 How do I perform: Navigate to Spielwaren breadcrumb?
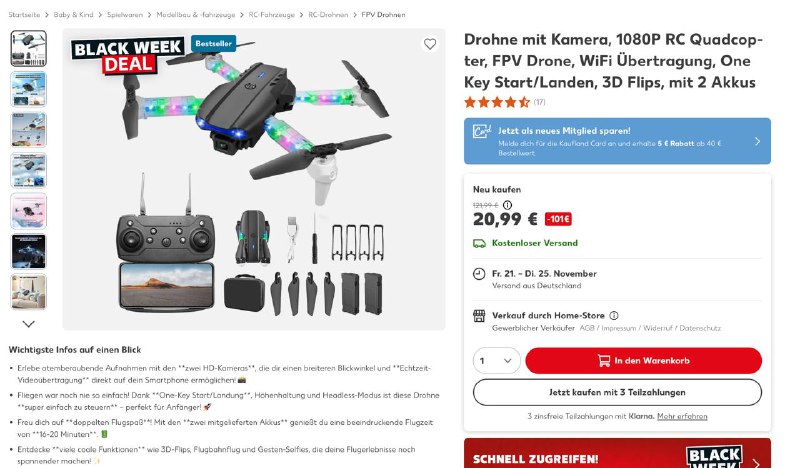coord(125,15)
